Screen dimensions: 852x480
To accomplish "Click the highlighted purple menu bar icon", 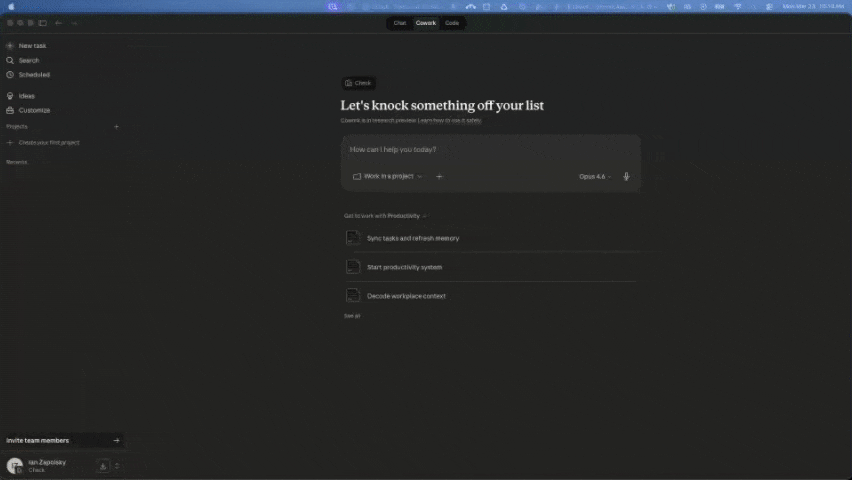I will [333, 7].
